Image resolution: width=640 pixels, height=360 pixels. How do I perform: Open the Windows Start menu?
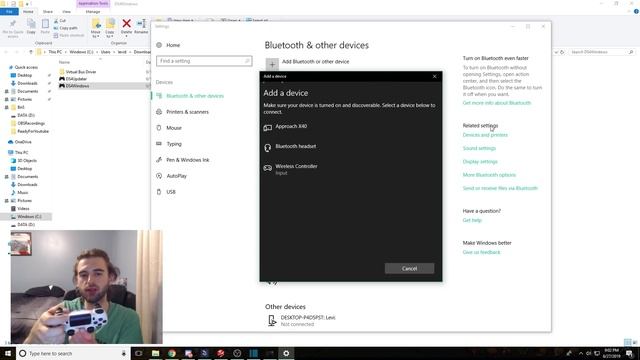click(8, 353)
